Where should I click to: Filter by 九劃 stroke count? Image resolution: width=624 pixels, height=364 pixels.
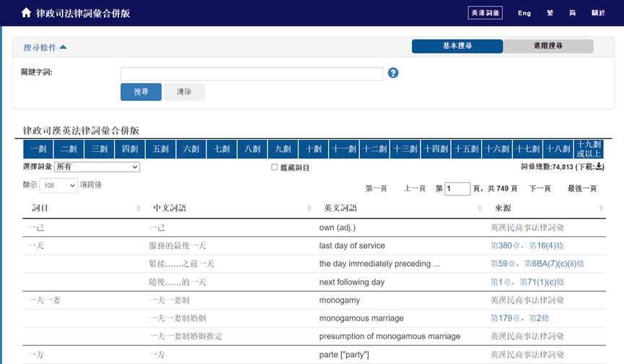pos(283,149)
